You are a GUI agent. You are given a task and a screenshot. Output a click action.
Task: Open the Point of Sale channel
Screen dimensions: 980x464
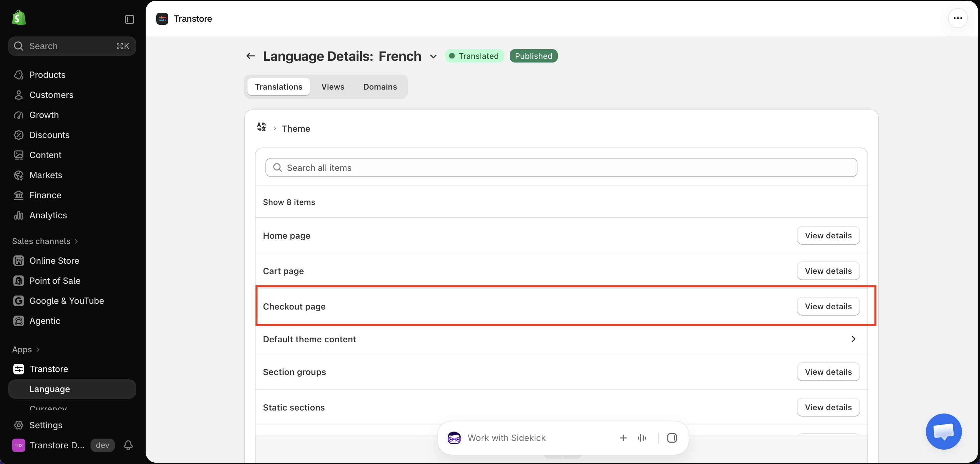[55, 281]
